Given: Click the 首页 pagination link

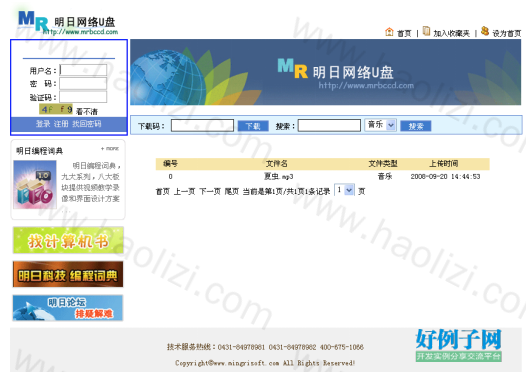Looking at the screenshot, I should (x=163, y=192).
